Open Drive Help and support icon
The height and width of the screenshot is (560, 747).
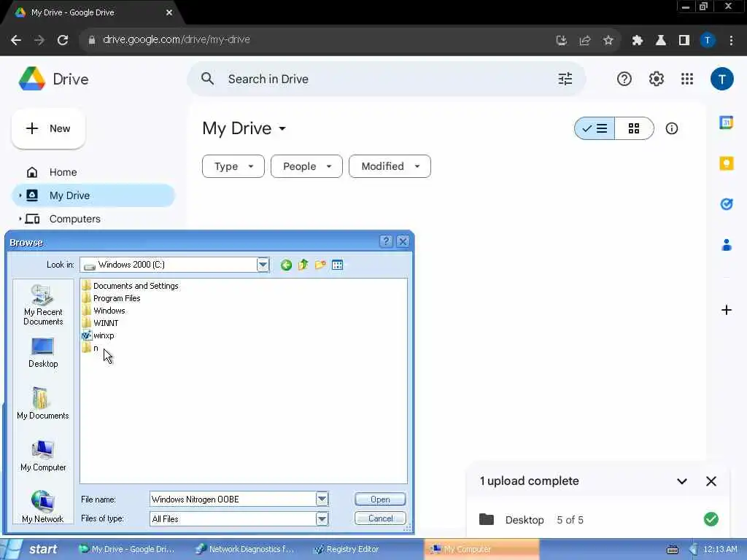624,79
